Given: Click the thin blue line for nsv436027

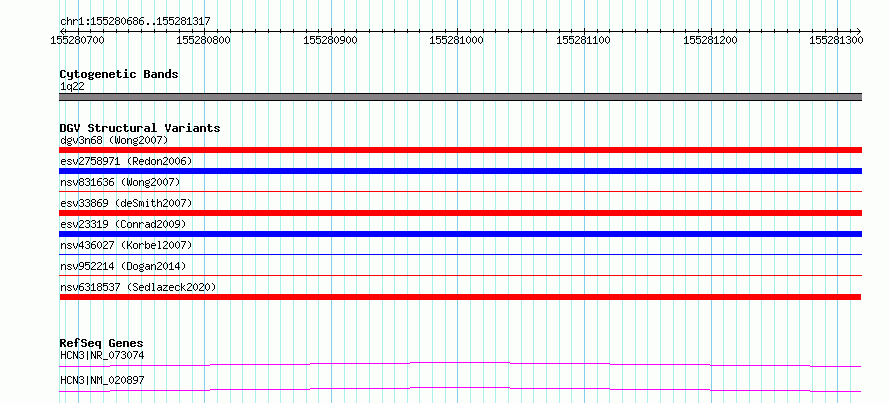Looking at the screenshot, I should (x=460, y=255).
